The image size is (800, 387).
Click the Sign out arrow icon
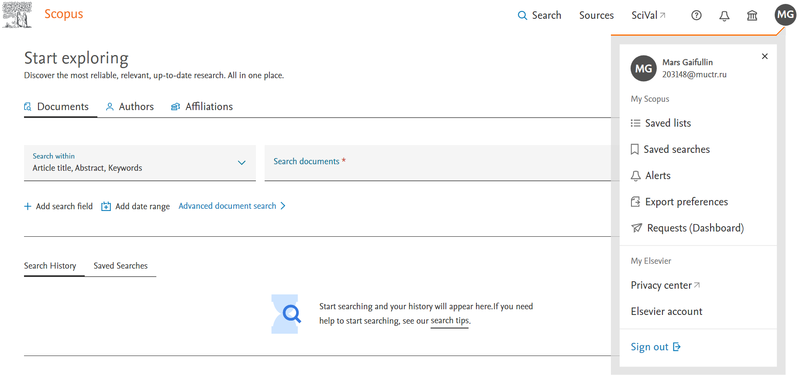pyautogui.click(x=677, y=347)
